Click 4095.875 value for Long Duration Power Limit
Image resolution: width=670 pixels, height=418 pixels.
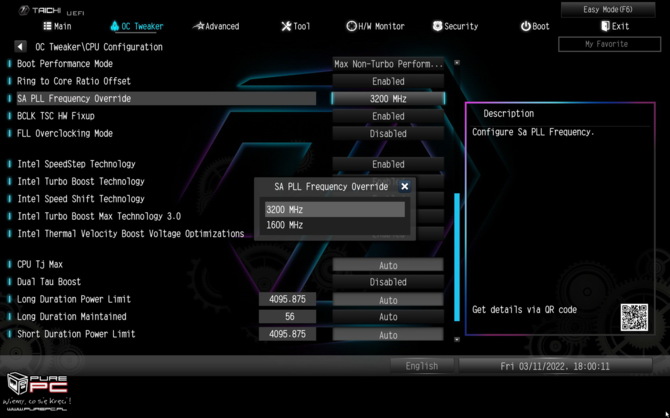point(287,300)
